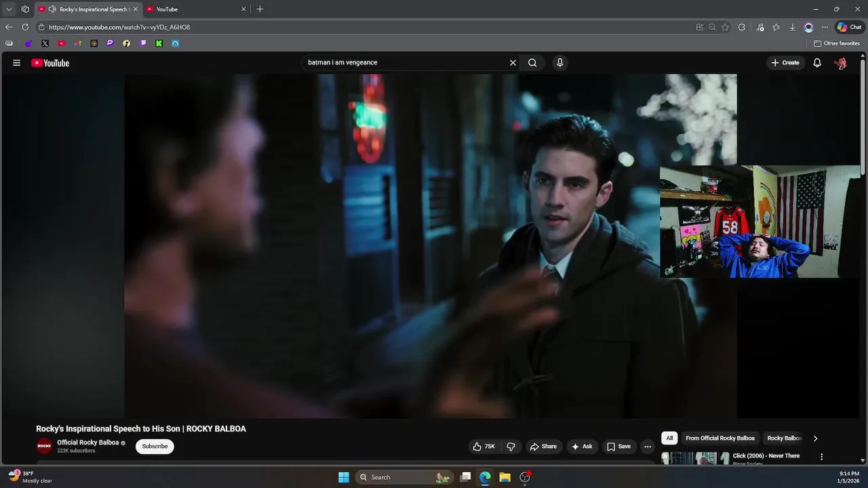Start voice search with the microphone icon
The height and width of the screenshot is (488, 868).
(559, 62)
